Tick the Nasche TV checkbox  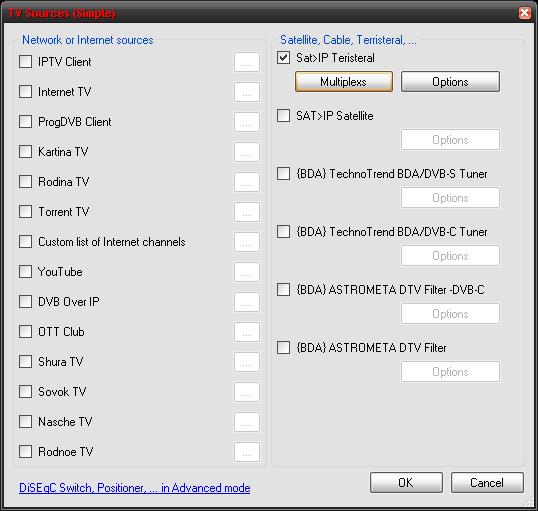click(25, 421)
